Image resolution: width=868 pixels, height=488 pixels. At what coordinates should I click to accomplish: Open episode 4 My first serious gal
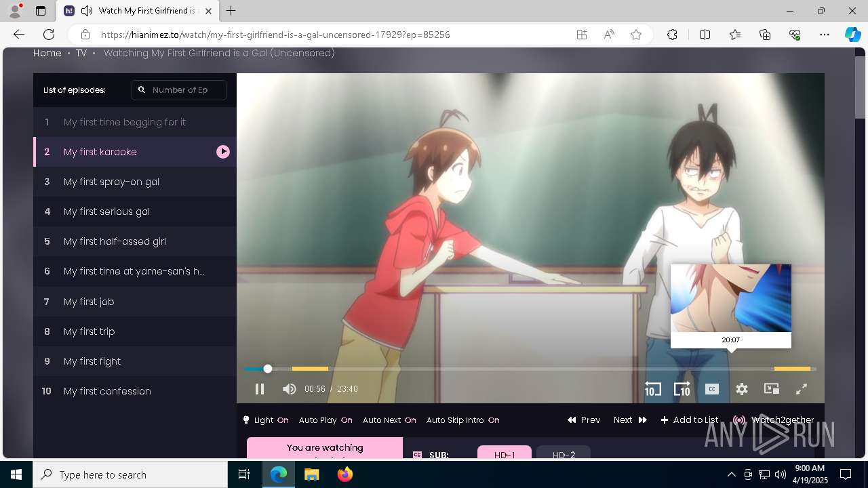coord(135,211)
